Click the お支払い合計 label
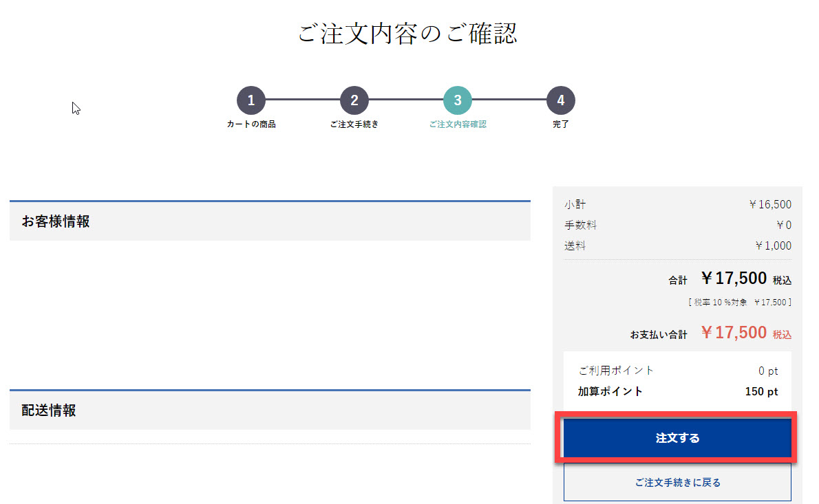 click(x=658, y=334)
